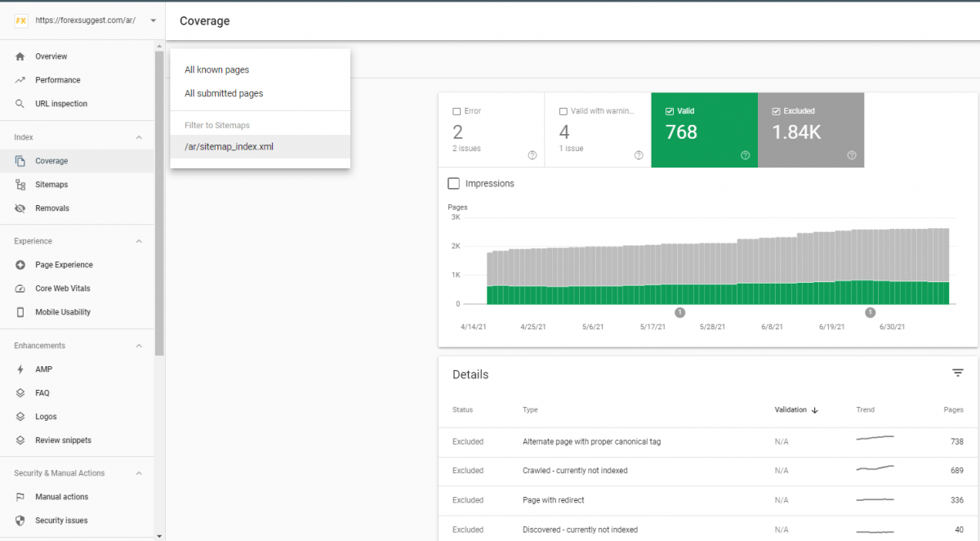Collapse the Enhancements section
The width and height of the screenshot is (980, 541).
(x=139, y=346)
